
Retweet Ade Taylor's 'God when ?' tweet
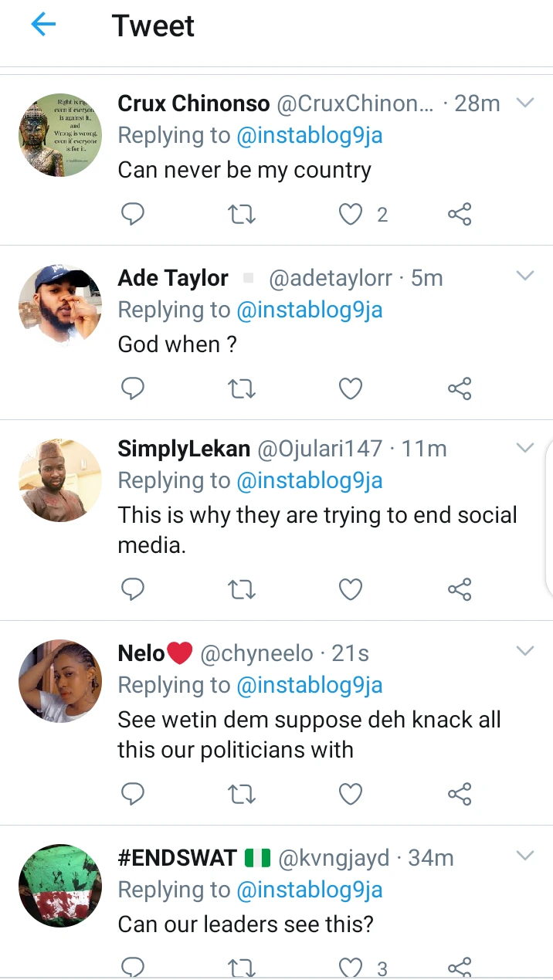click(242, 388)
